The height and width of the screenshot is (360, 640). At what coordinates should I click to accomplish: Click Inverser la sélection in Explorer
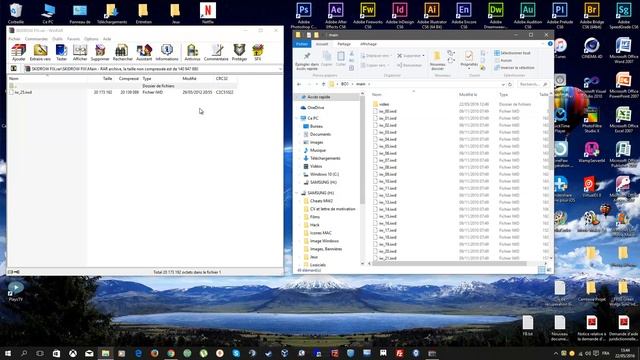pos(514,68)
